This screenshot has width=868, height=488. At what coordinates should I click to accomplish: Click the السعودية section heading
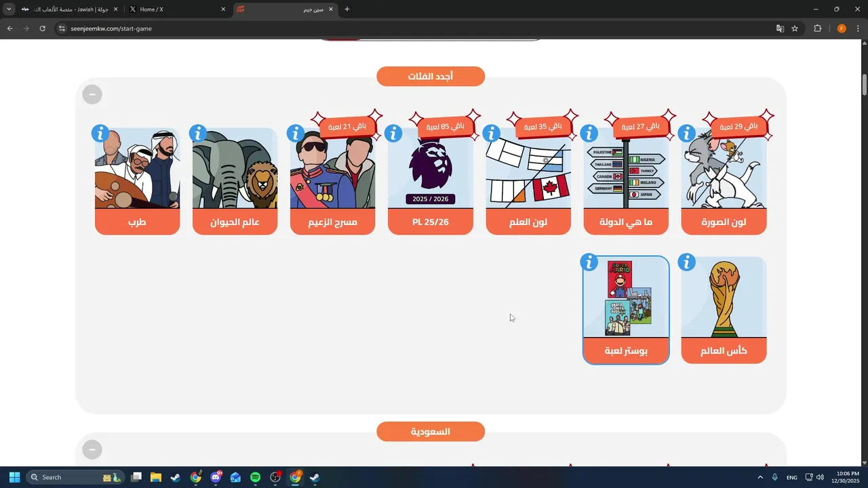coord(431,432)
